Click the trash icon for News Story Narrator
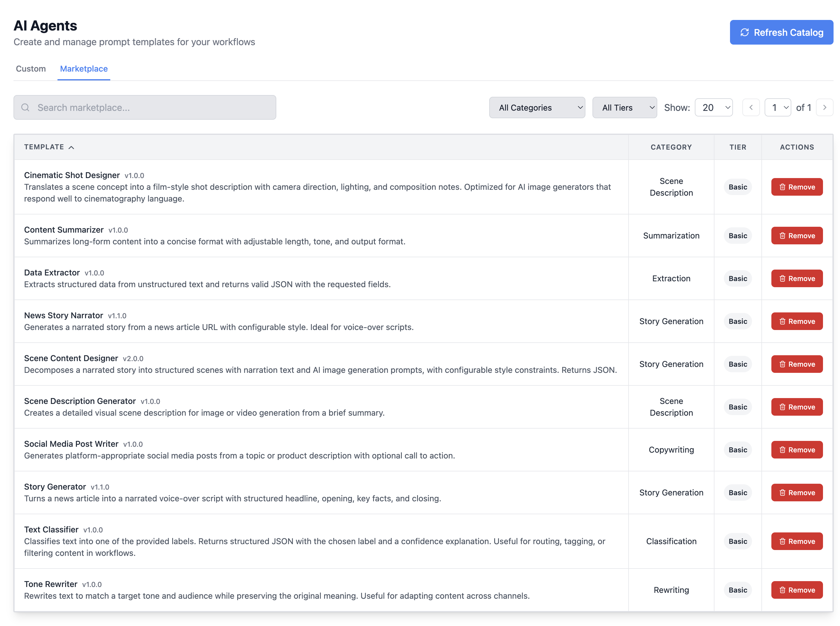This screenshot has width=840, height=626. pos(783,321)
